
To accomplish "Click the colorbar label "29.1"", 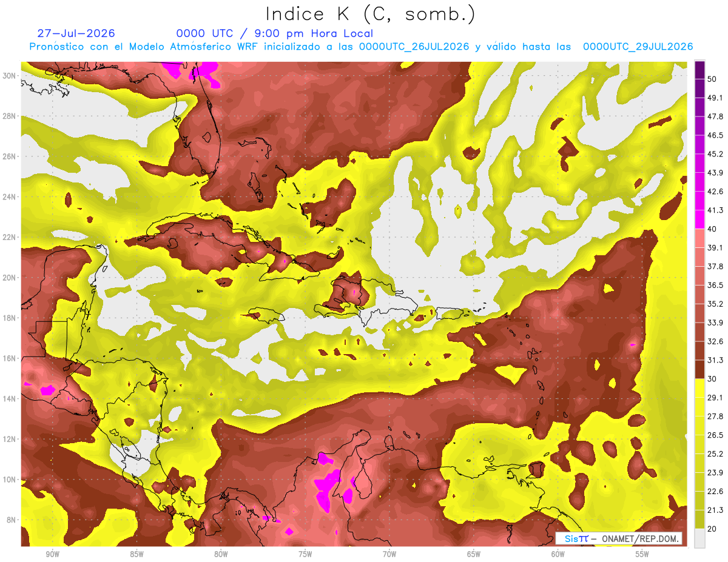I will tap(715, 398).
